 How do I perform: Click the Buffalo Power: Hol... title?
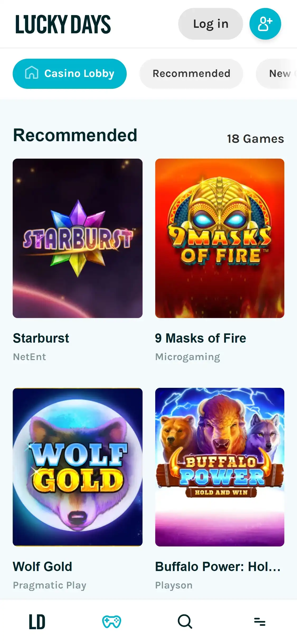pos(218,567)
